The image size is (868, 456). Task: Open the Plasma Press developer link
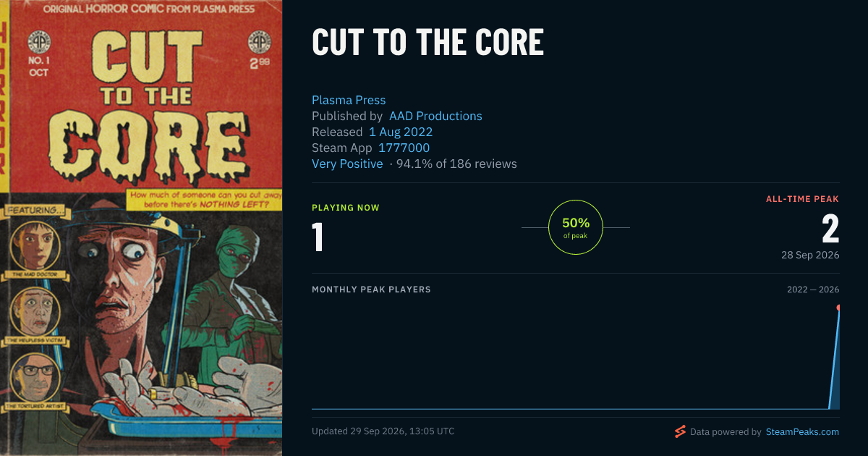[349, 100]
